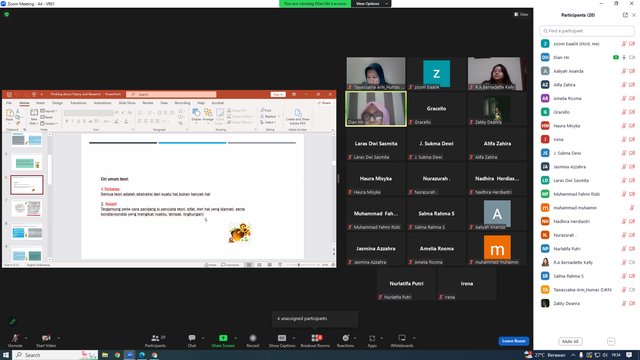Click the Leave Room button
Image resolution: width=640 pixels, height=360 pixels.
click(x=513, y=341)
